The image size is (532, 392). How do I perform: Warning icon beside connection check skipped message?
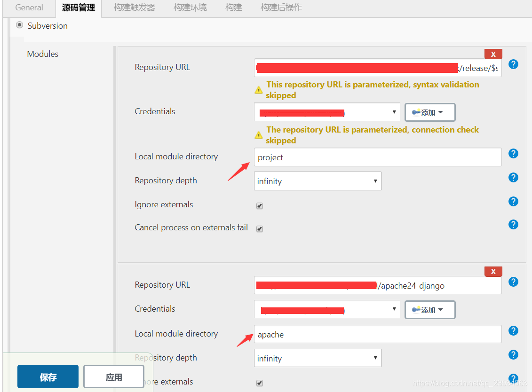259,135
